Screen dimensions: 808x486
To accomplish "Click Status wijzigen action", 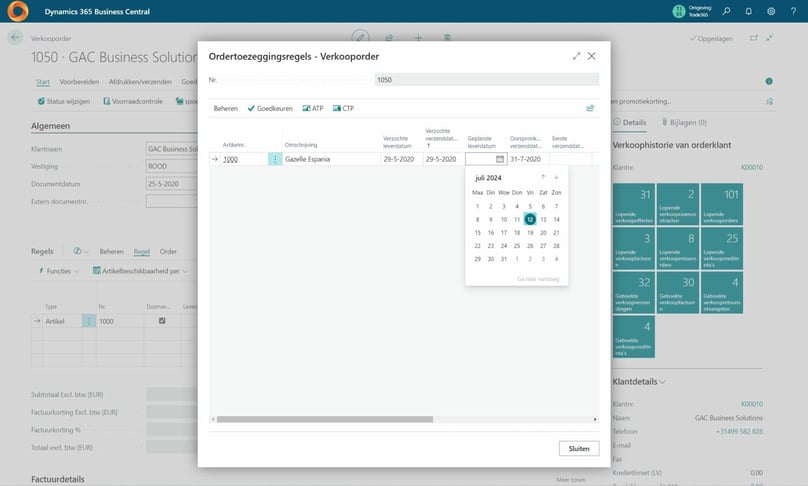I will pyautogui.click(x=63, y=102).
